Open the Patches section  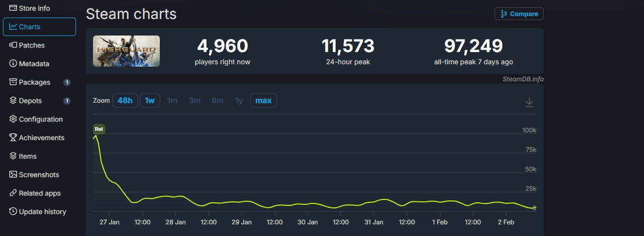pos(32,45)
